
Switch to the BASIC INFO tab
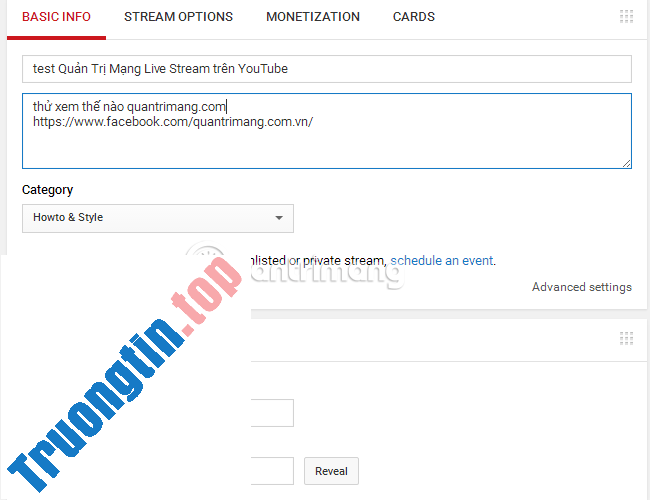coord(56,17)
